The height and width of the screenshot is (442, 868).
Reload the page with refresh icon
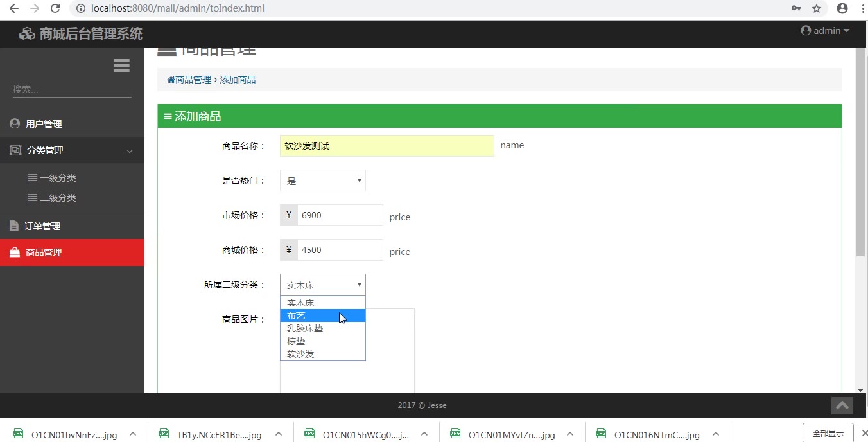[55, 8]
